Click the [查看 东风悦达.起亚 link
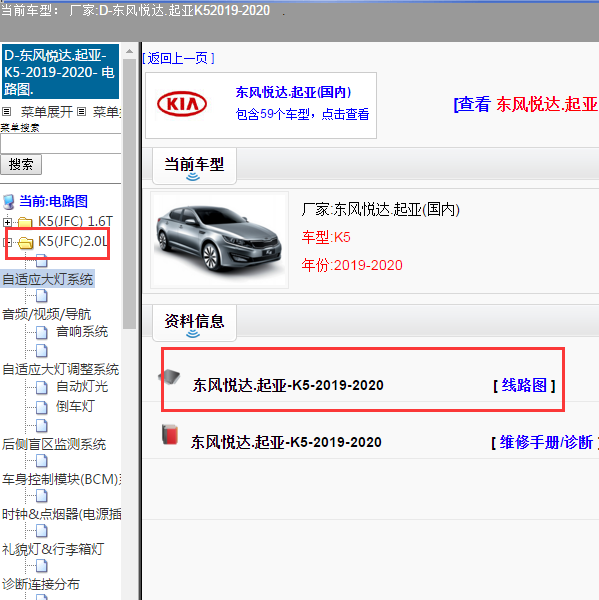This screenshot has width=599, height=600. 526,104
